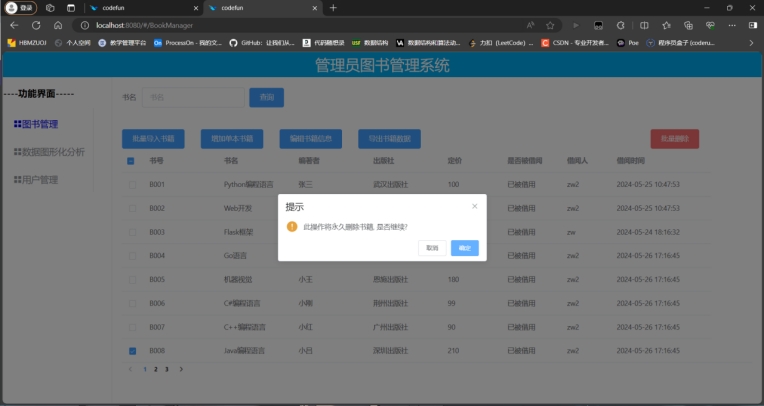The image size is (764, 406).
Task: Cancel deletion with the 取消 button
Action: pos(432,248)
